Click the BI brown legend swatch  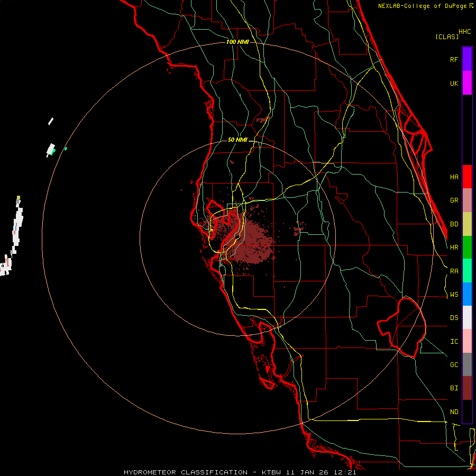pyautogui.click(x=467, y=388)
